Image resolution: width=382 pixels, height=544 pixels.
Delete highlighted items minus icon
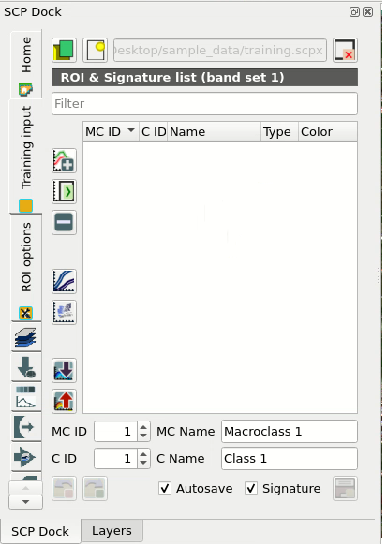[x=64, y=222]
